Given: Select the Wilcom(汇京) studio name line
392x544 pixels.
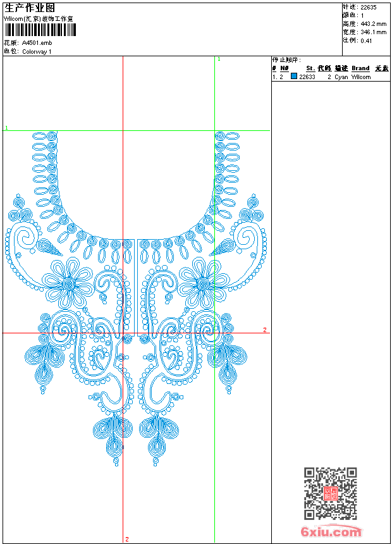Looking at the screenshot, I should [39, 19].
